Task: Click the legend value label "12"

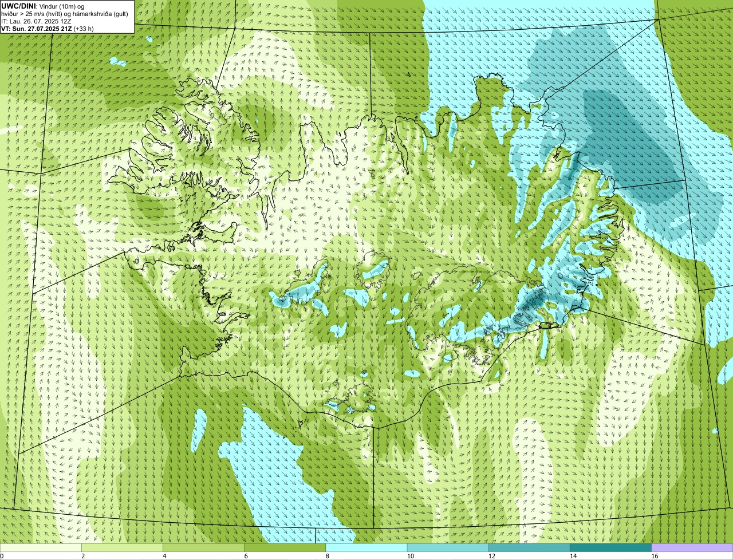Action: click(492, 556)
